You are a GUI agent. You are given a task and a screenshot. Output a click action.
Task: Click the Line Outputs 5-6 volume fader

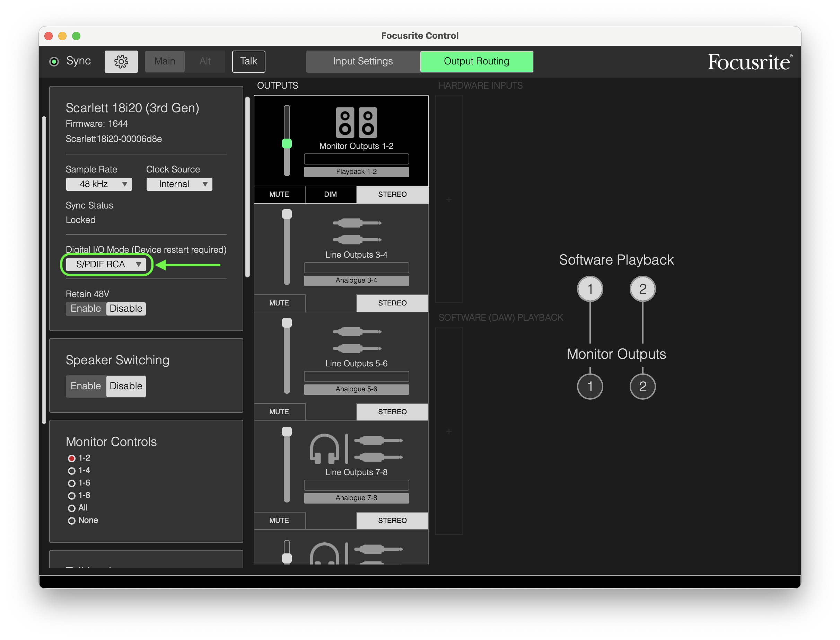(287, 323)
